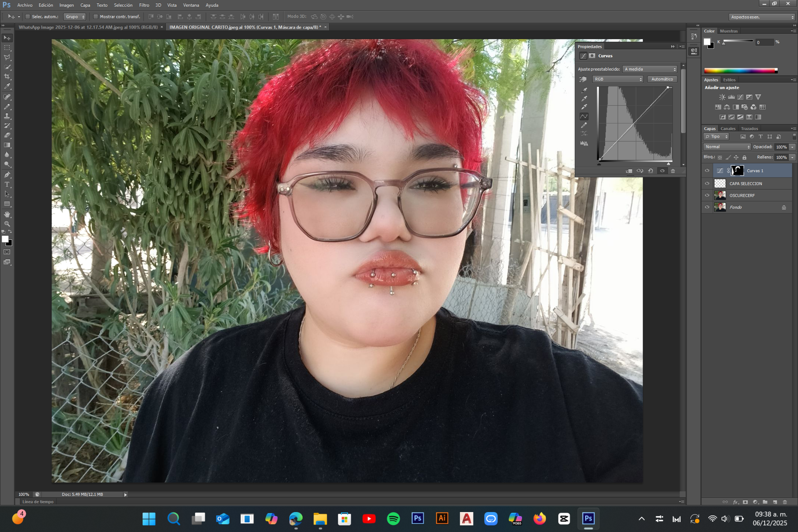Switch to the Canales tab
798x532 pixels.
[728, 128]
